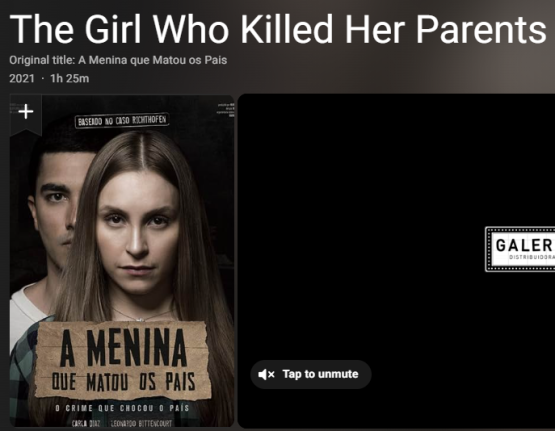Click the Galeria Distribuidora logo in video

(520, 249)
